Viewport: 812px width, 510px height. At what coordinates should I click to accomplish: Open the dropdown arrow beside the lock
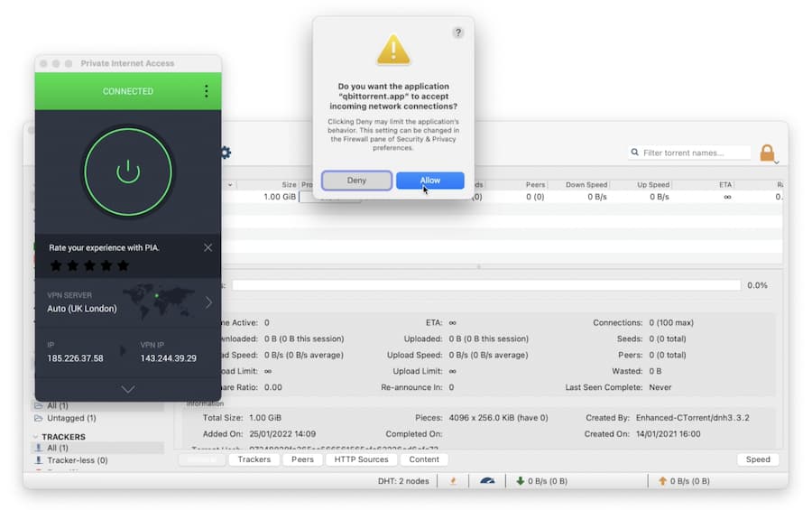tap(776, 162)
